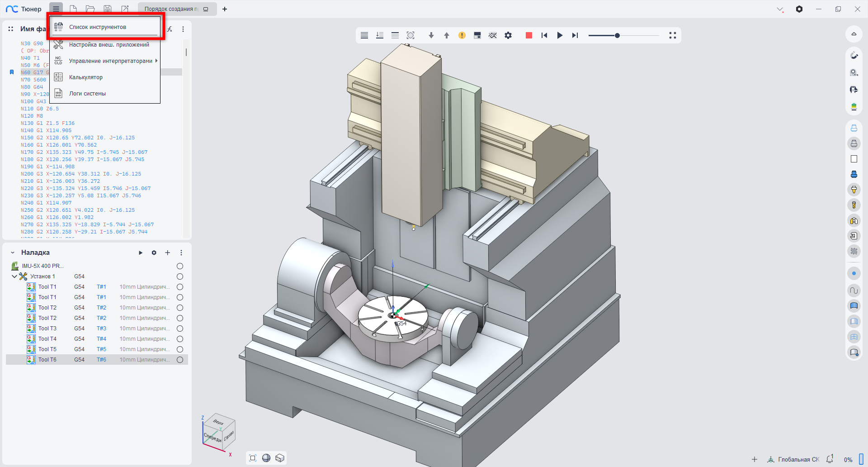Skip to simulation start button
This screenshot has height=467, width=868.
pos(544,35)
